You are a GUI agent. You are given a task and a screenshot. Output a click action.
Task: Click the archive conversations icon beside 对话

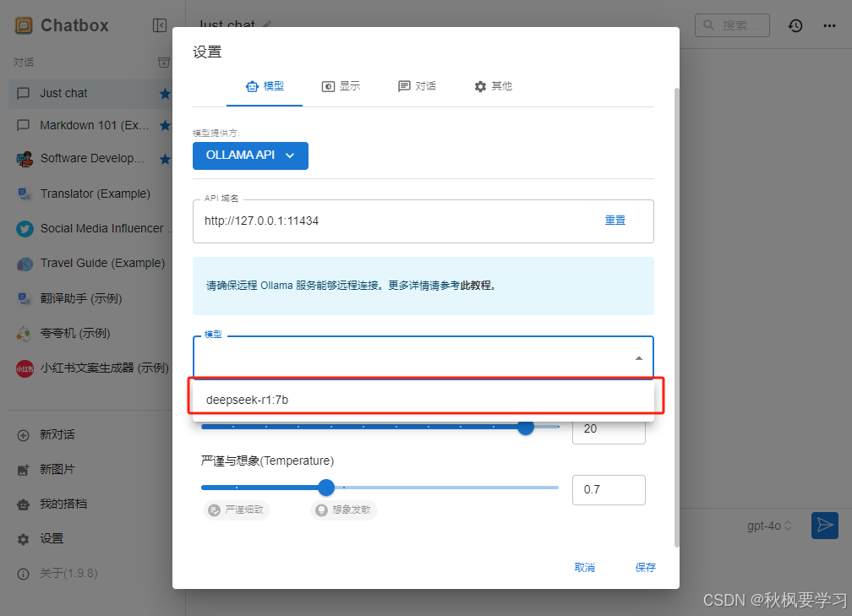tap(164, 63)
